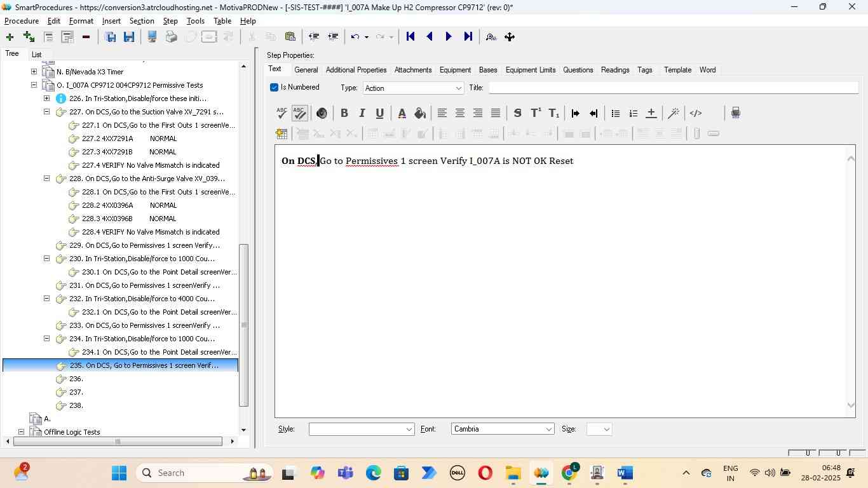Click the spell check ABC checkmark icon
Viewport: 868px width, 488px height.
tap(281, 113)
